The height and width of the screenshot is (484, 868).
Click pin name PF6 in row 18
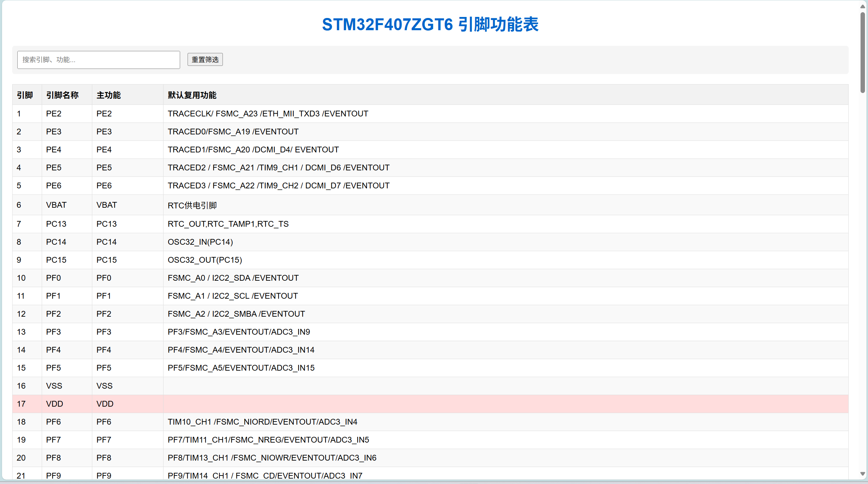(x=67, y=422)
